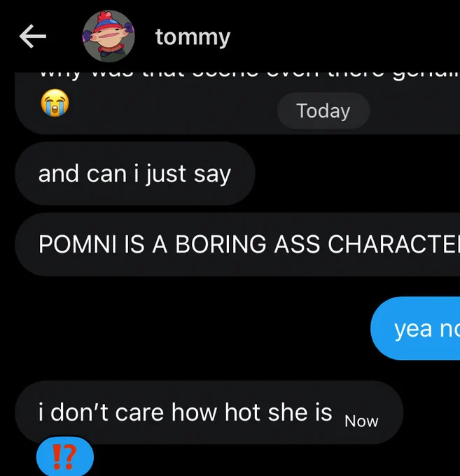The image size is (460, 476).
Task: Tap the "and can i just say" message
Action: [x=135, y=174]
